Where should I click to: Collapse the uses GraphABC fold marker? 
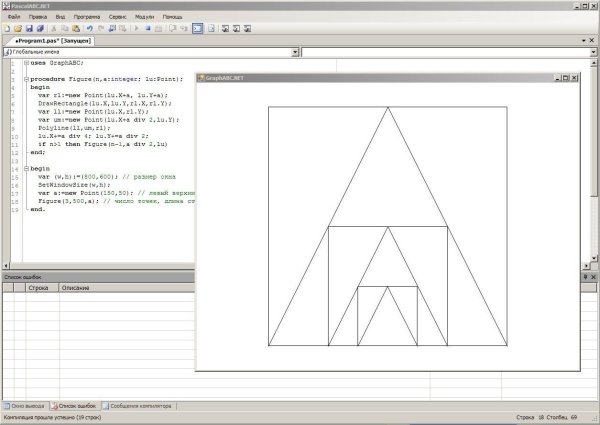(25, 62)
